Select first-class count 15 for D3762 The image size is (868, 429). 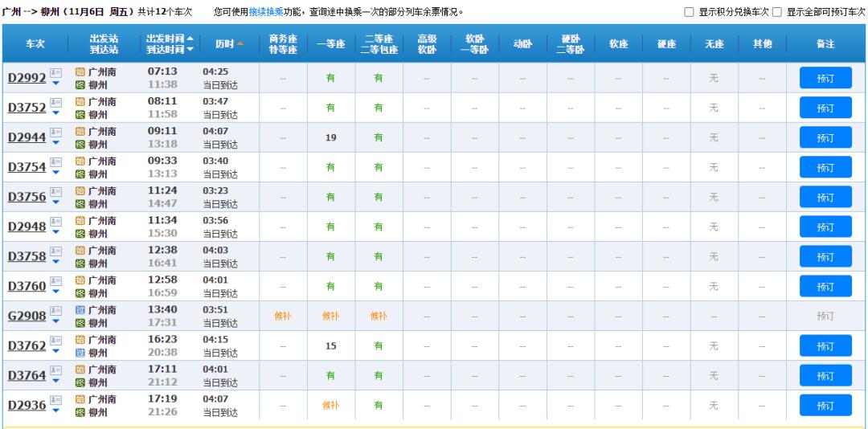pos(330,346)
